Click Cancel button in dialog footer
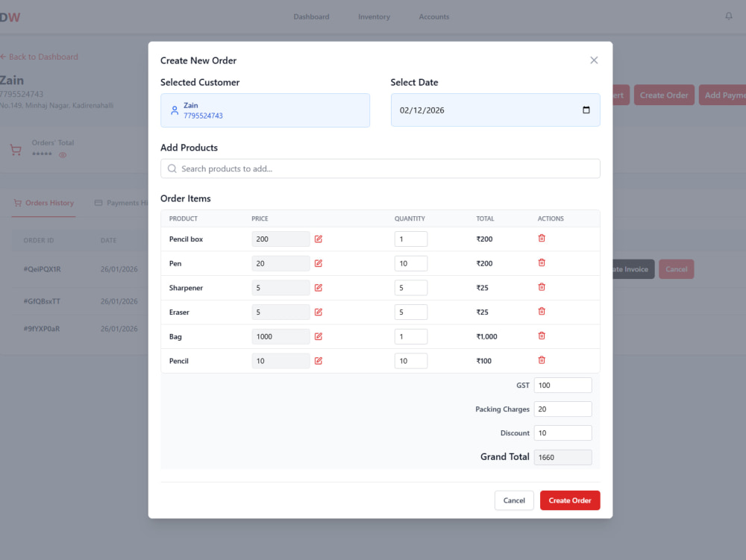Image resolution: width=746 pixels, height=560 pixels. point(514,500)
